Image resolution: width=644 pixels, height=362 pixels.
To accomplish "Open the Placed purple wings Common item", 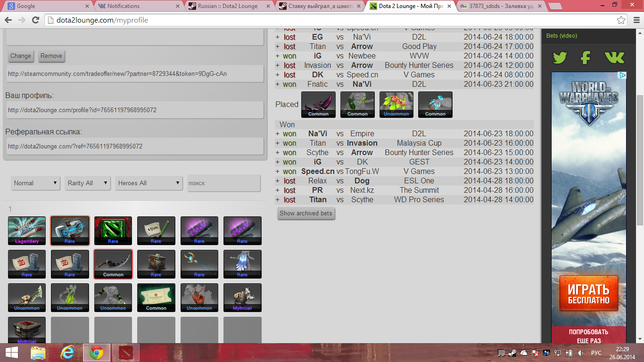I will [x=318, y=105].
